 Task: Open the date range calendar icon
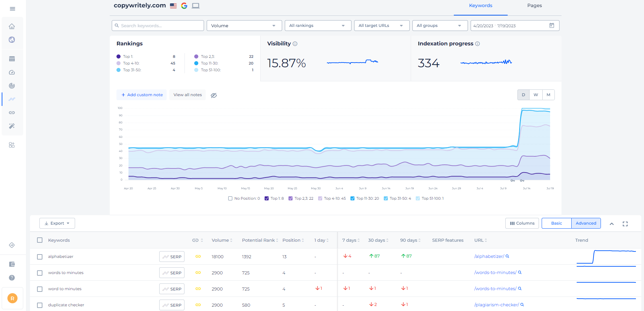point(552,26)
